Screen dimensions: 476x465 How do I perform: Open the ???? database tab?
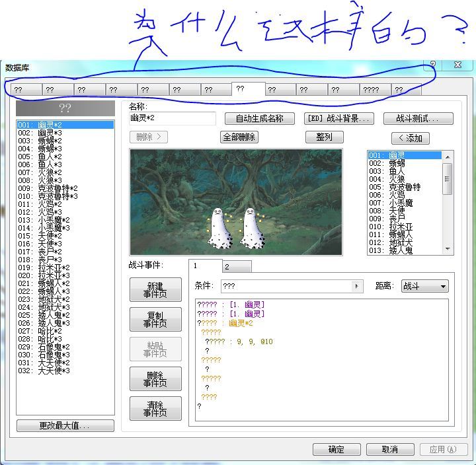376,90
